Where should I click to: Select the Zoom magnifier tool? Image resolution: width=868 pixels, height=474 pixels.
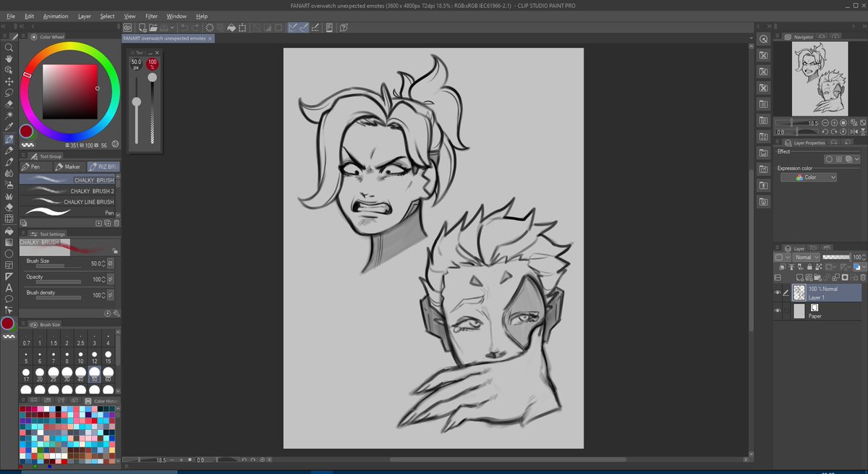[9, 47]
